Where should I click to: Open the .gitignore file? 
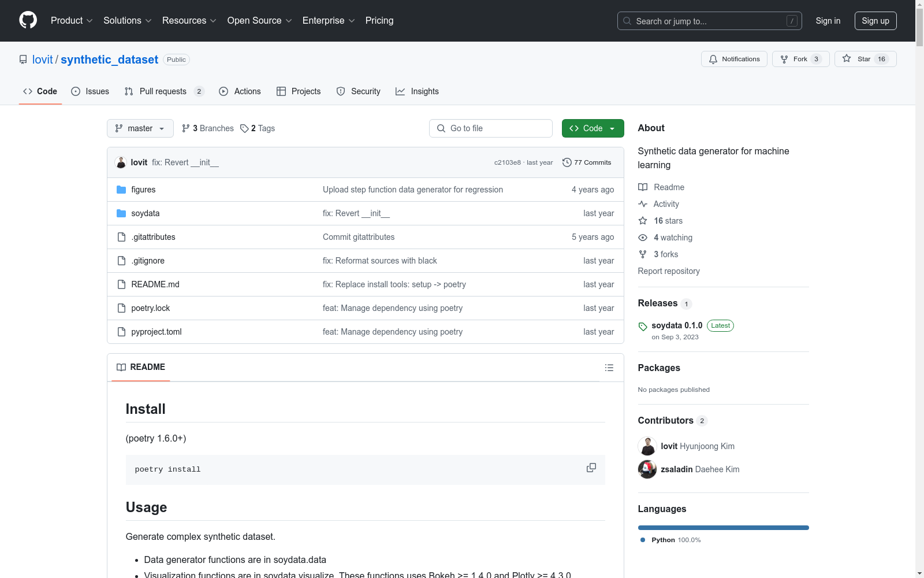(x=148, y=261)
